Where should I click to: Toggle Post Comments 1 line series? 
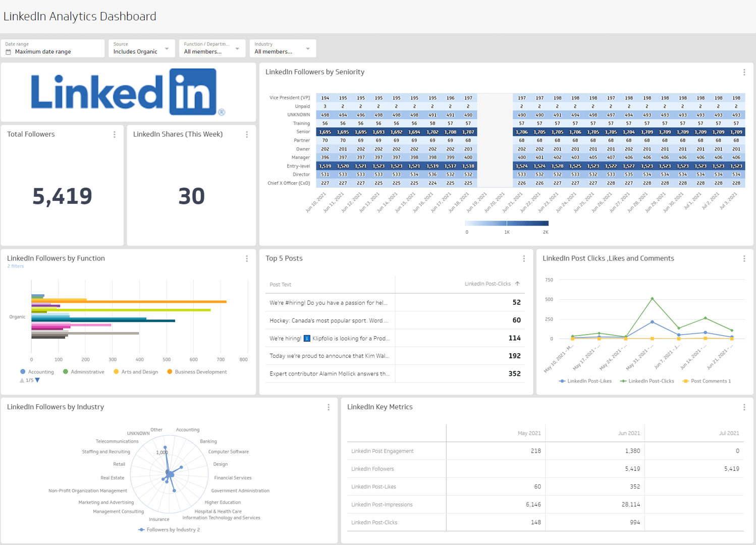[x=707, y=381]
